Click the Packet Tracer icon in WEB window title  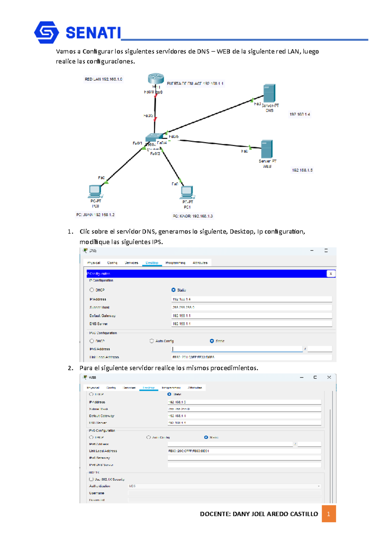pos(85,377)
